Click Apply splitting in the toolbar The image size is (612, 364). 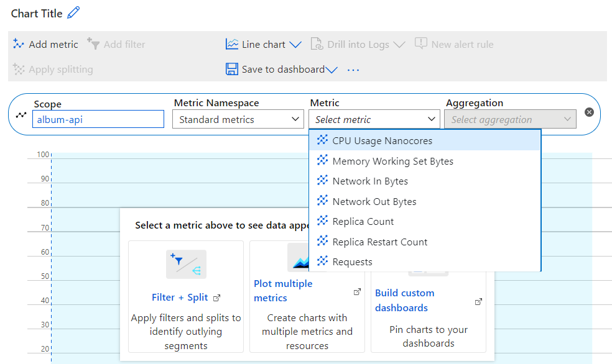53,70
